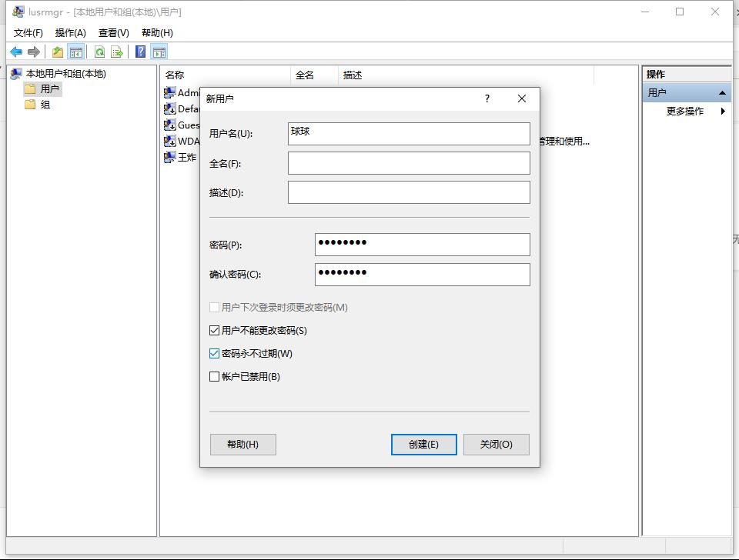Image resolution: width=739 pixels, height=560 pixels.
Task: Click the question mark help in 新用户 dialog
Action: pyautogui.click(x=487, y=98)
